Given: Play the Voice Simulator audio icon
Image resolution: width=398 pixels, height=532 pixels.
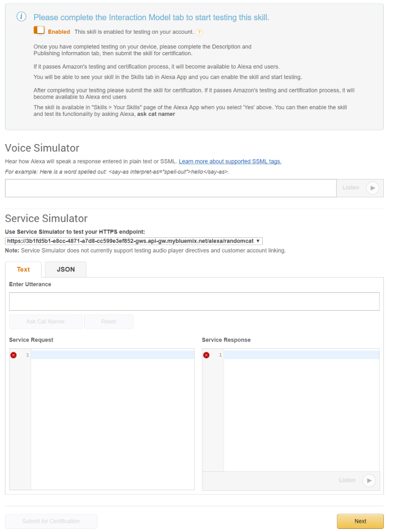Looking at the screenshot, I should 372,188.
